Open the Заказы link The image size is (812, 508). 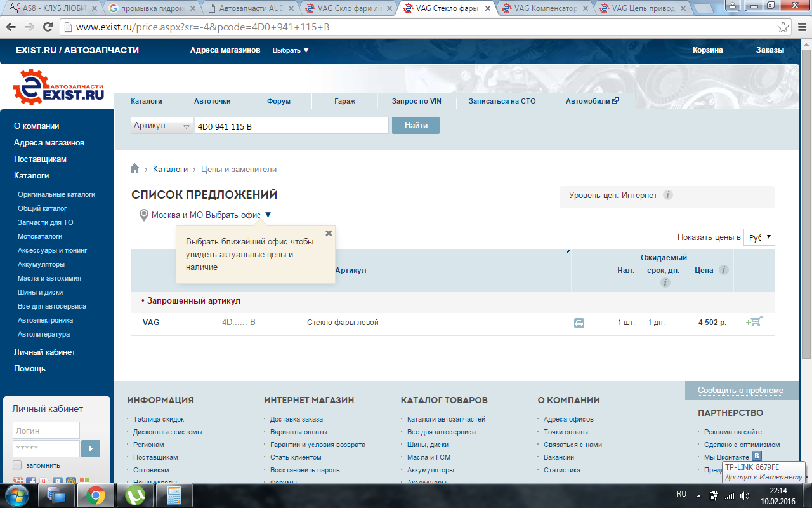coord(769,50)
